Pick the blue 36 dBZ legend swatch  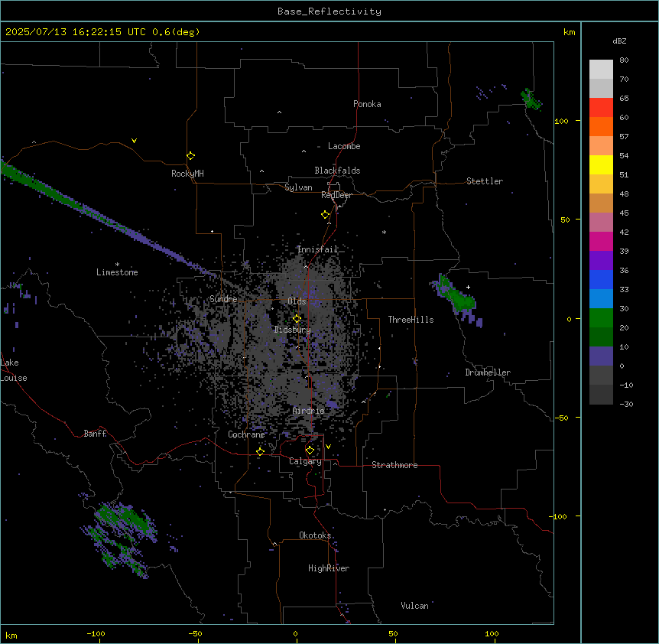(601, 279)
